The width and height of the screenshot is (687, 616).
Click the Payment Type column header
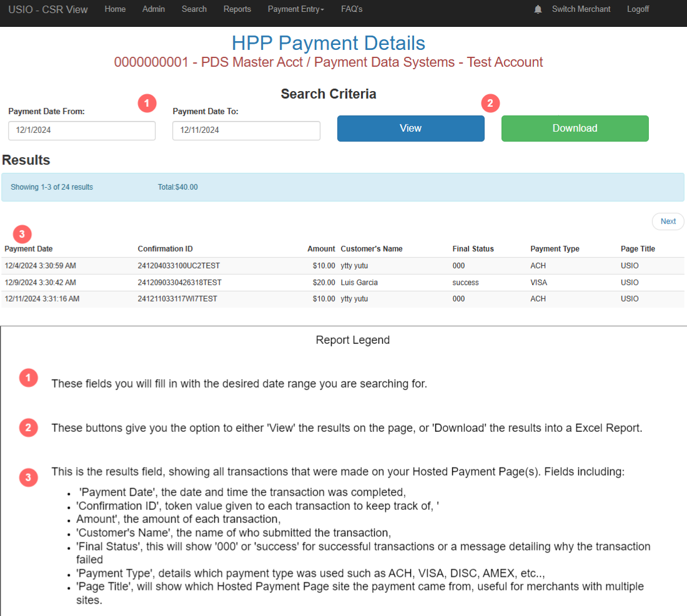click(x=555, y=248)
